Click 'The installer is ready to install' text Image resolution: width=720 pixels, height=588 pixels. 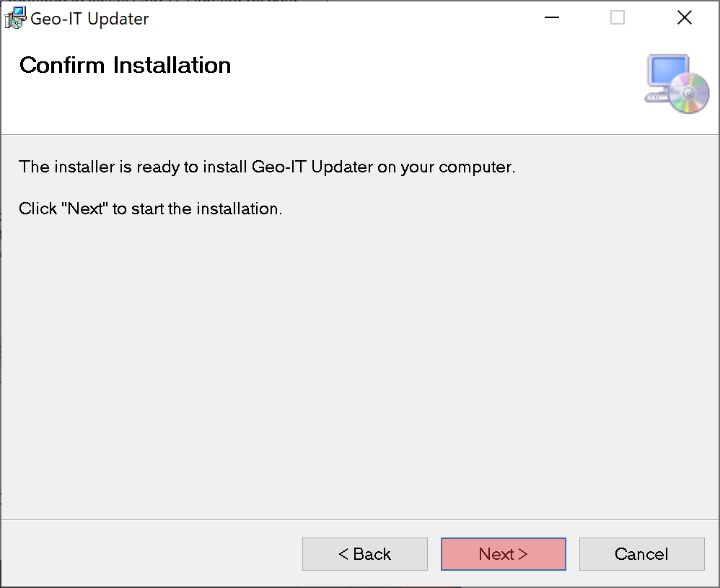267,167
